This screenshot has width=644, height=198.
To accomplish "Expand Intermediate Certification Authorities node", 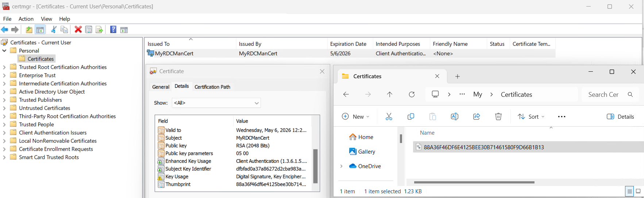I will [x=4, y=83].
